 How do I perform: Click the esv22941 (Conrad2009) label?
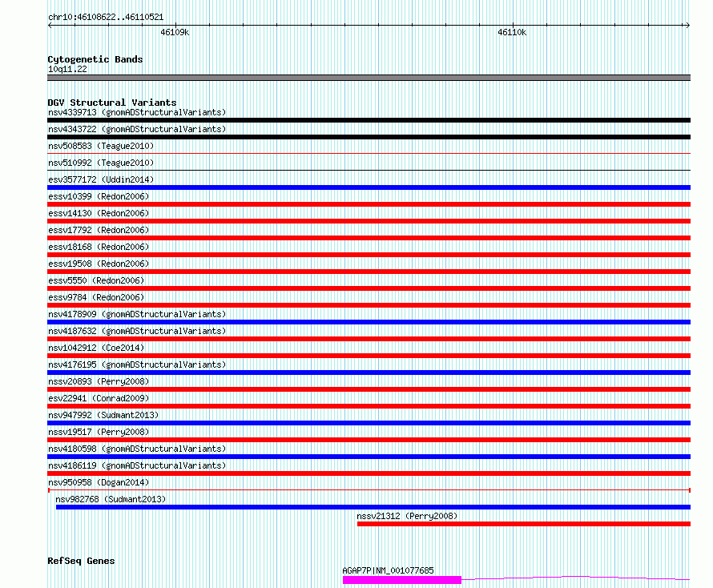[x=99, y=398]
